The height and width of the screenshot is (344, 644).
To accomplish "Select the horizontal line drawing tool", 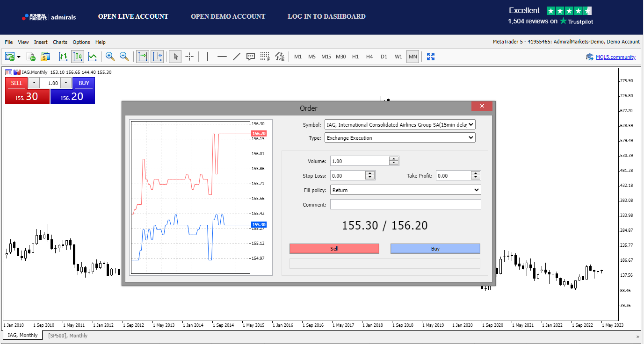I will [x=222, y=57].
